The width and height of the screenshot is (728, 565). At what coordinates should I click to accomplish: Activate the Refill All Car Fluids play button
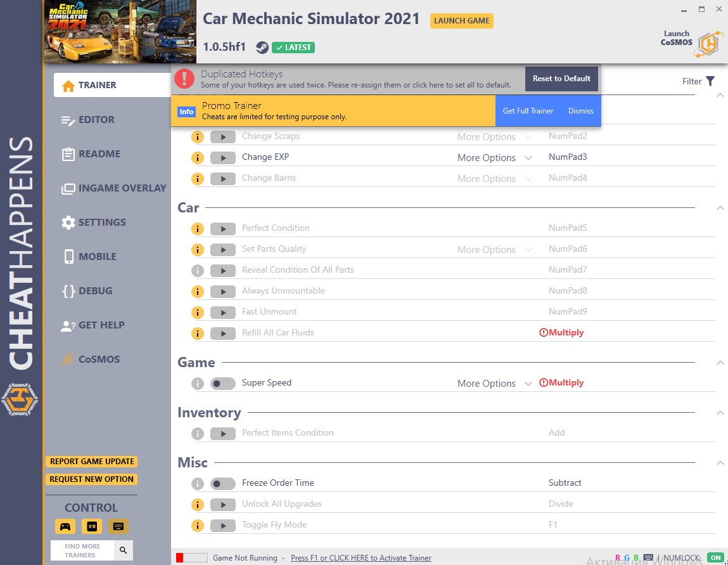coord(223,333)
